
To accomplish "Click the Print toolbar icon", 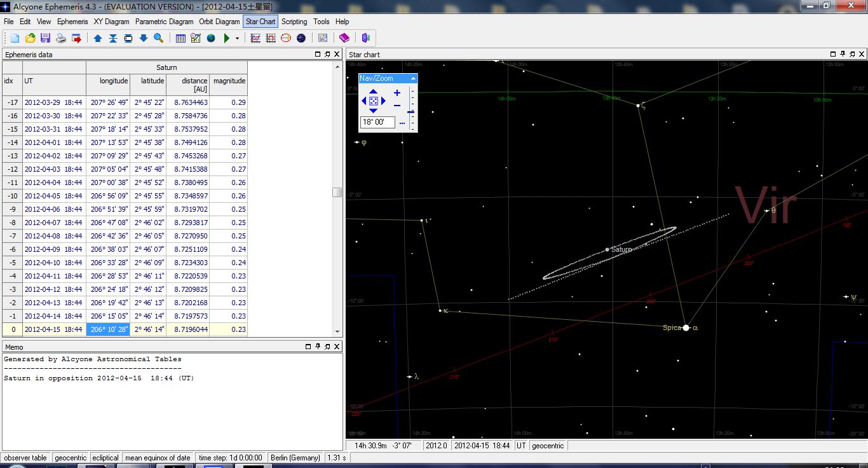I will [61, 38].
